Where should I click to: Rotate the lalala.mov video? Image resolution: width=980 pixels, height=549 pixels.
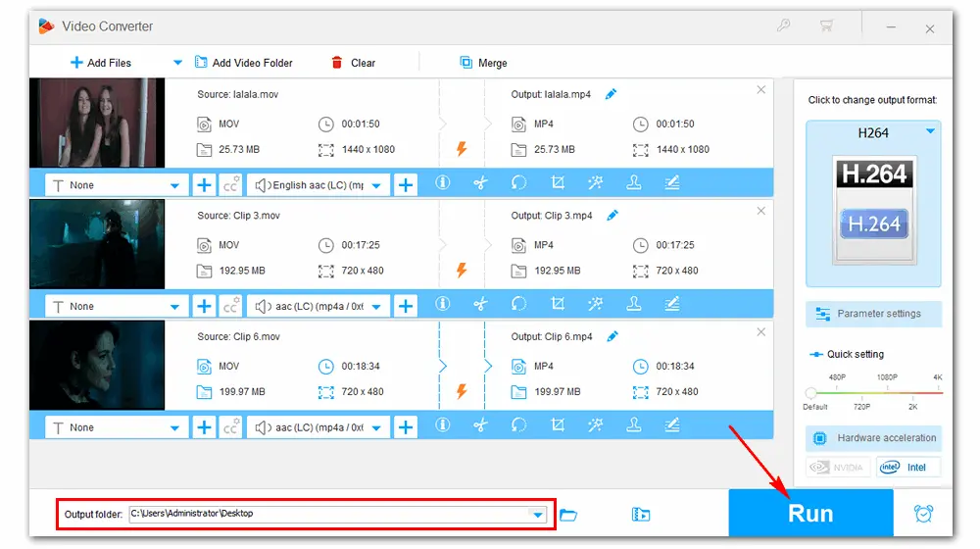518,182
